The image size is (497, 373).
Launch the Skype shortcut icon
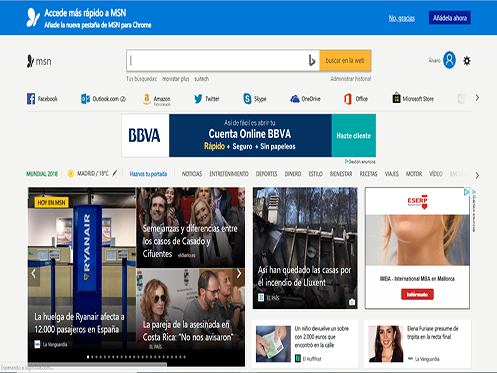coord(247,99)
